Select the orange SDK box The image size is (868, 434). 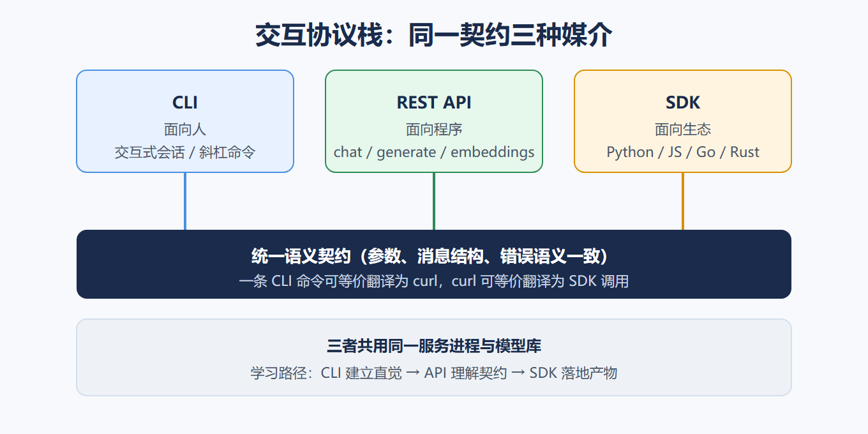[683, 121]
